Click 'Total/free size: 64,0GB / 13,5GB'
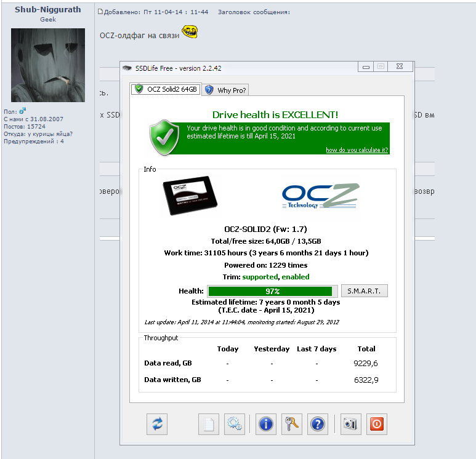This screenshot has width=476, height=459. [x=266, y=241]
